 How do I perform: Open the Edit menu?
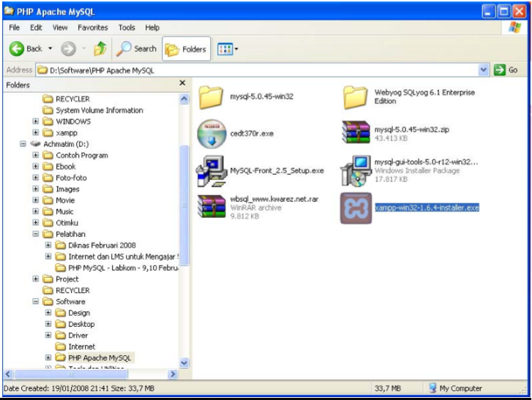click(x=36, y=28)
